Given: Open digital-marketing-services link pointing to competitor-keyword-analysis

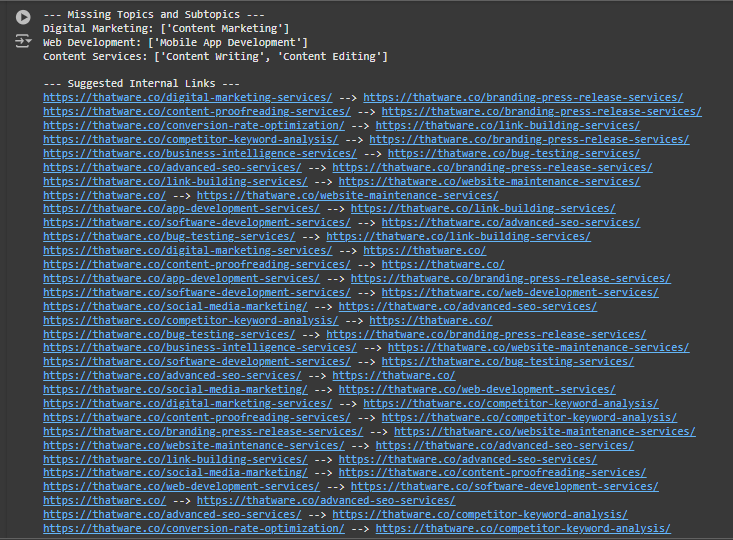Looking at the screenshot, I should (187, 404).
